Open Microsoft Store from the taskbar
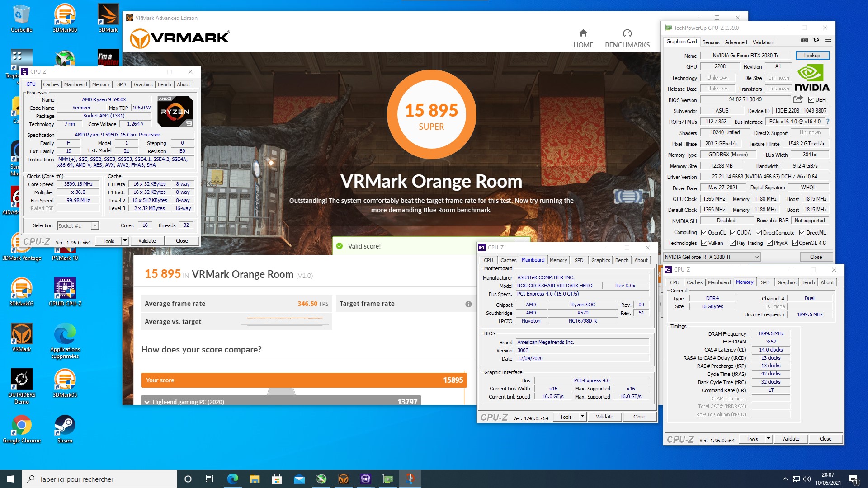868x488 pixels. click(x=277, y=479)
